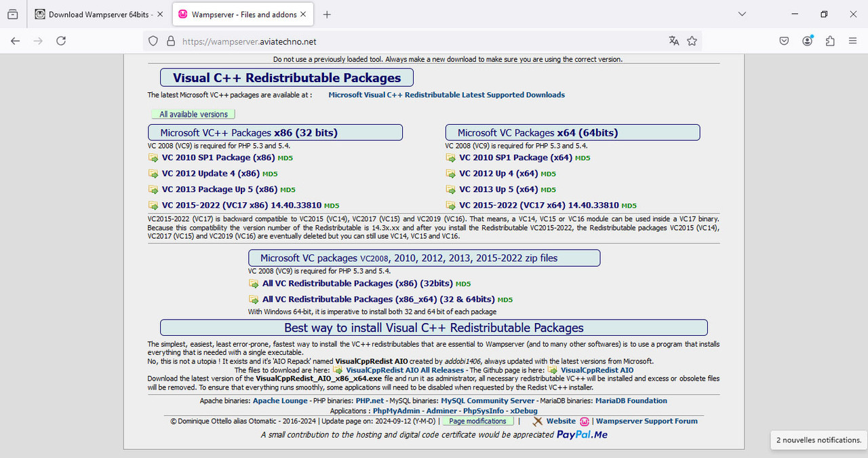Download All VC Redistributable Packages (x86) (32bits)
This screenshot has height=458, width=868.
[357, 284]
